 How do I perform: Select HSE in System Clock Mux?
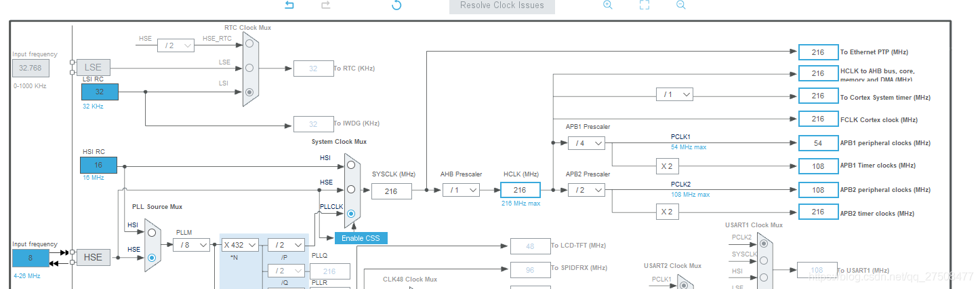[350, 189]
